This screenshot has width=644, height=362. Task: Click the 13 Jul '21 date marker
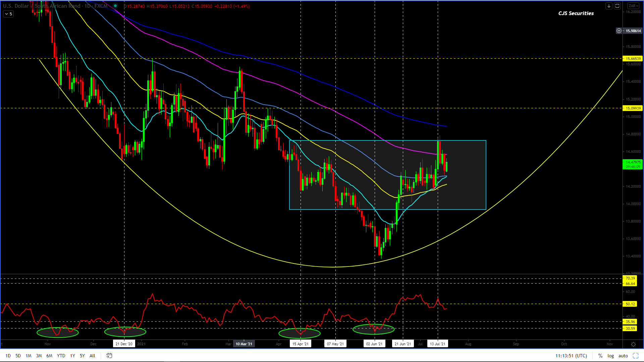tap(437, 344)
